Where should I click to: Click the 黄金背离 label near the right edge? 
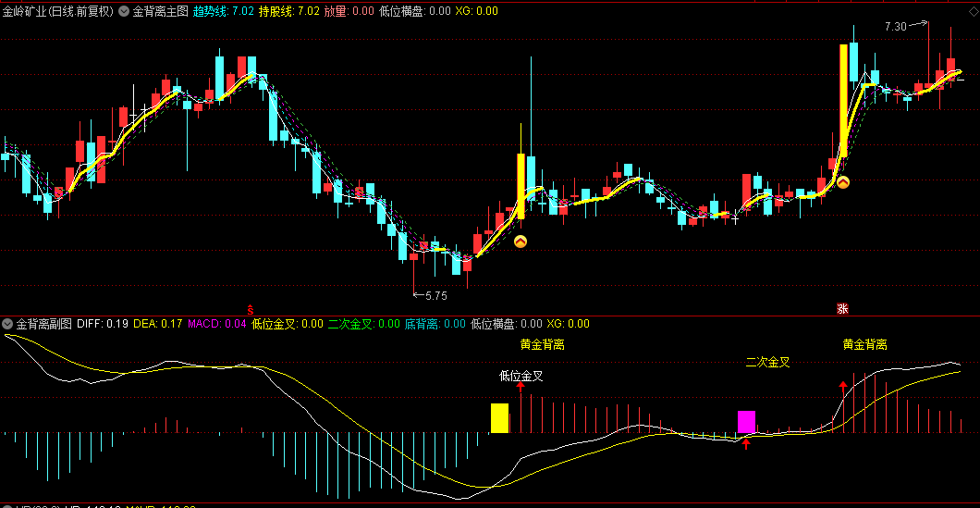[864, 344]
